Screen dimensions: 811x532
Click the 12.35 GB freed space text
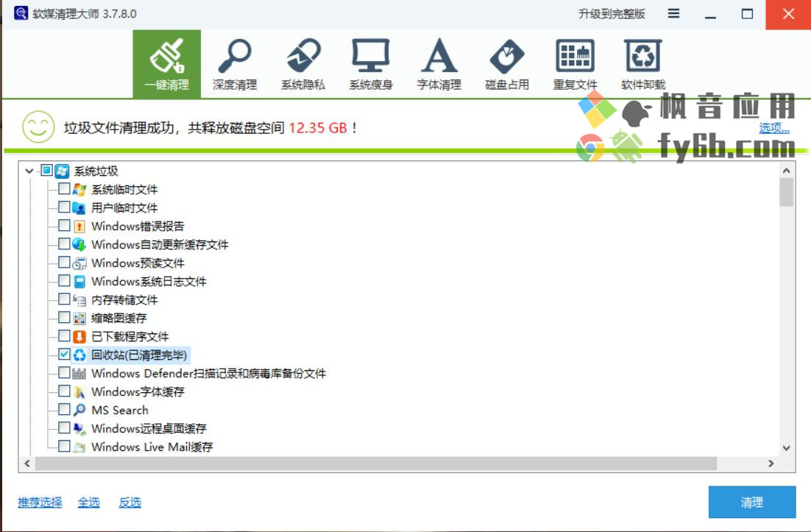tap(318, 128)
